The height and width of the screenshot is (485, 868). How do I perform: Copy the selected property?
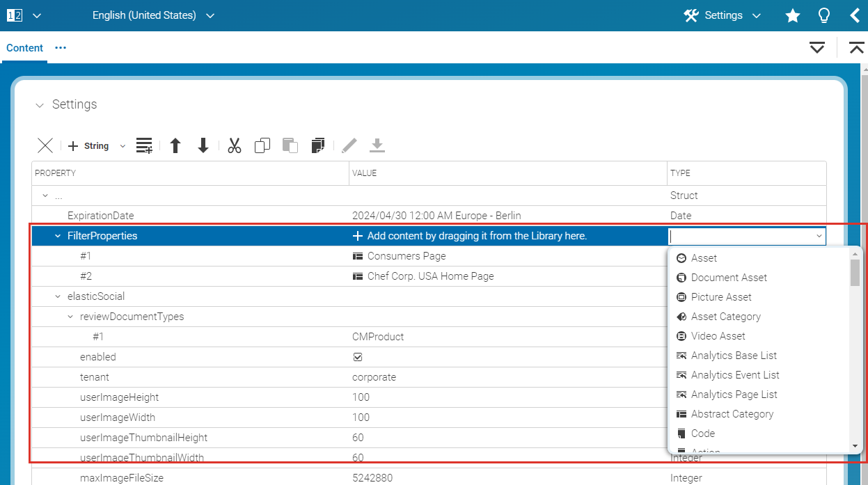[x=262, y=145]
